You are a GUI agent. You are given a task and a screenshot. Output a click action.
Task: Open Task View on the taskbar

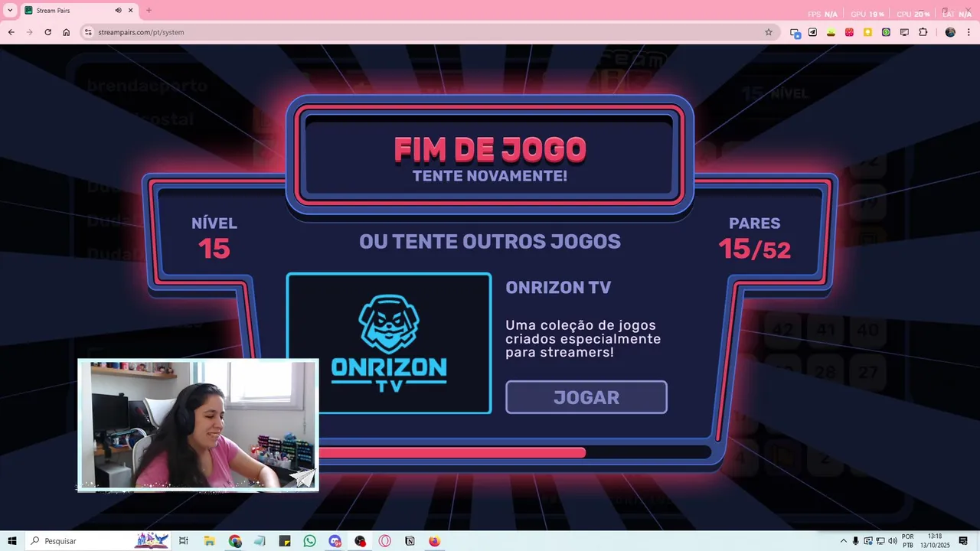click(184, 541)
